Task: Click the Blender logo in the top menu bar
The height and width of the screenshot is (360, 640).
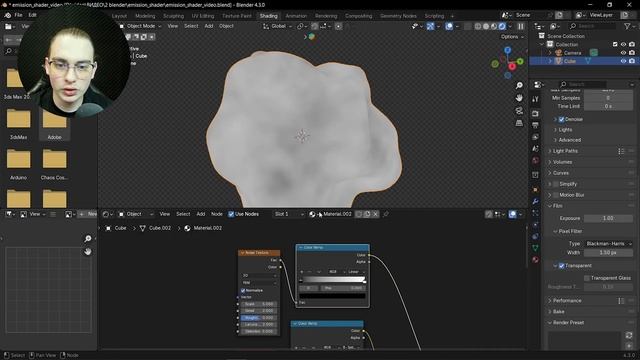Action: [7, 15]
